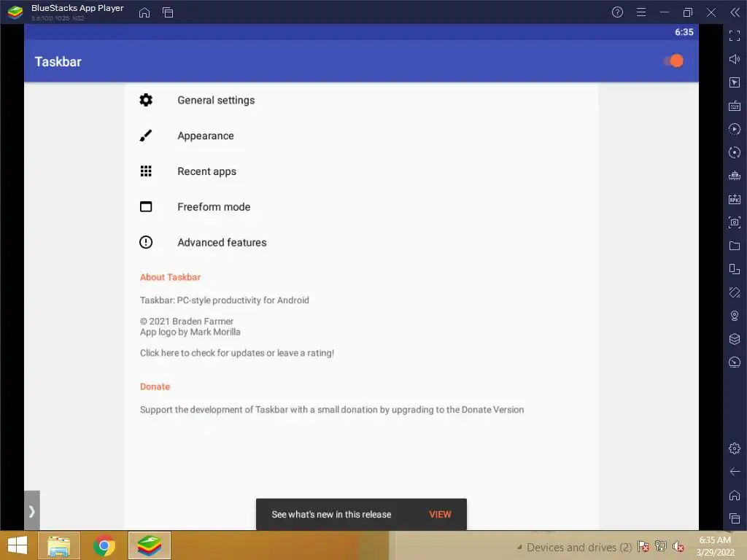Click the BlueStacks volume speaker icon

[735, 59]
